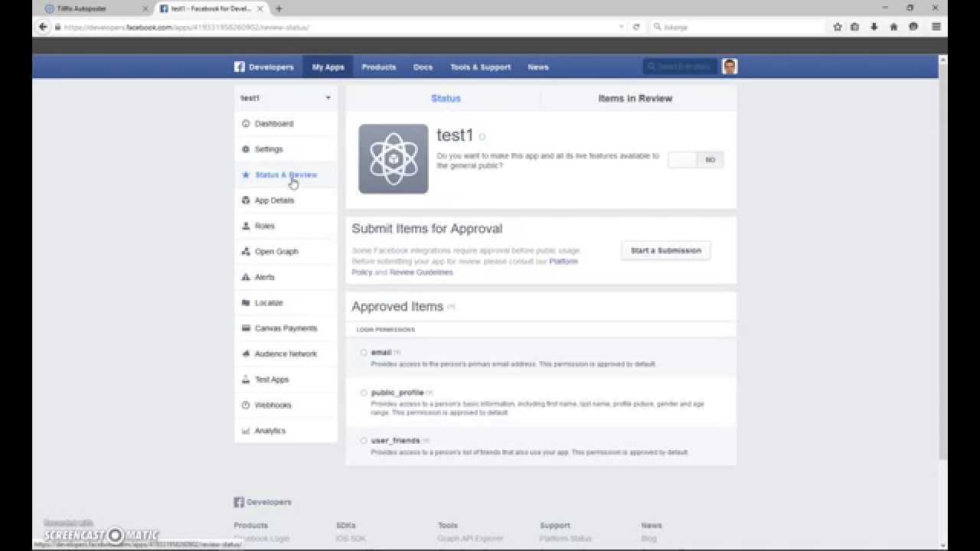
Task: Open the My Apps menu
Action: pyautogui.click(x=328, y=67)
